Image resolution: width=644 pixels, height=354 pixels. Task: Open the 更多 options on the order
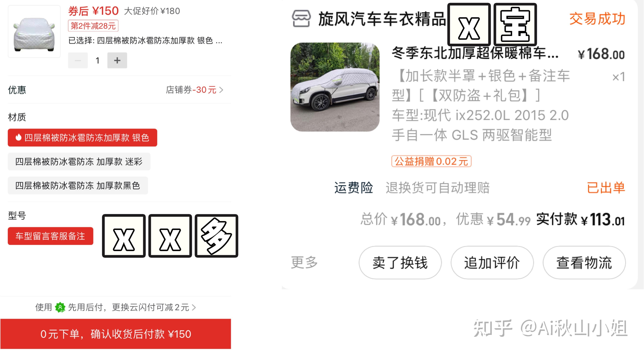click(304, 262)
